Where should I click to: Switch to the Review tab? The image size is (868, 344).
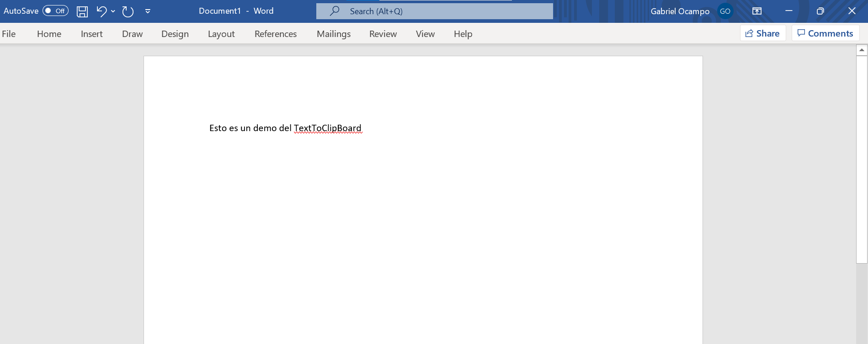[383, 34]
